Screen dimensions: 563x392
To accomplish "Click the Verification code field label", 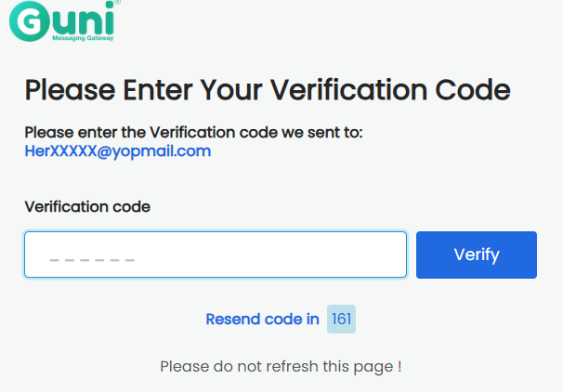I will coord(87,207).
